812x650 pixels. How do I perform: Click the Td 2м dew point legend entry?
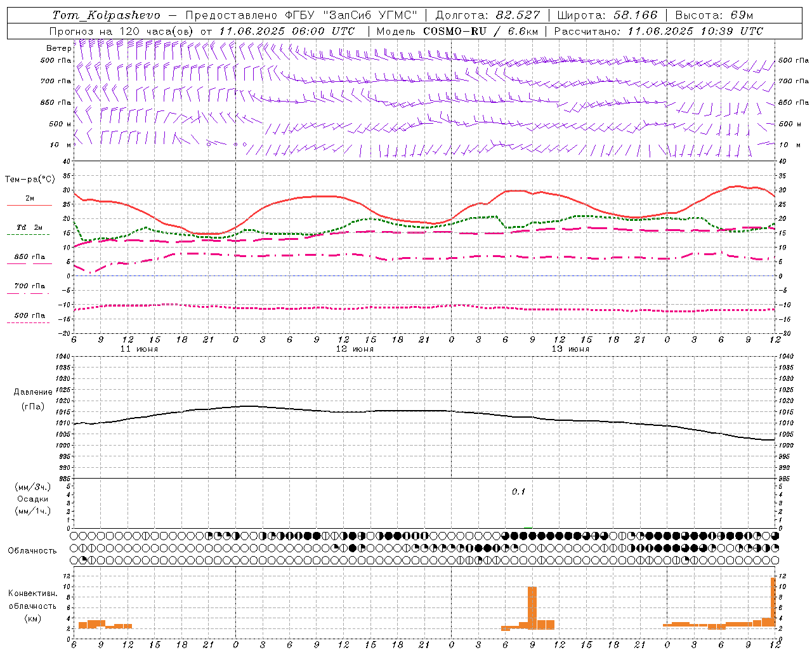[30, 227]
